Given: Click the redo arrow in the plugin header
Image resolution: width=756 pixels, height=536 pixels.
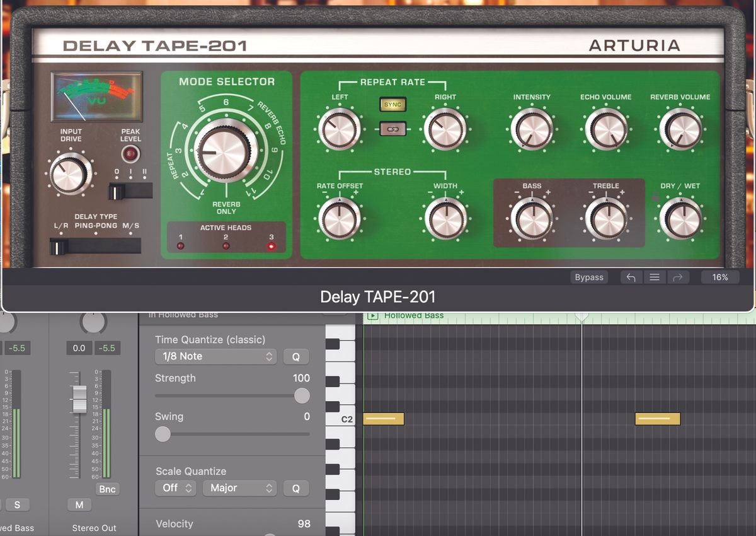Looking at the screenshot, I should (679, 277).
